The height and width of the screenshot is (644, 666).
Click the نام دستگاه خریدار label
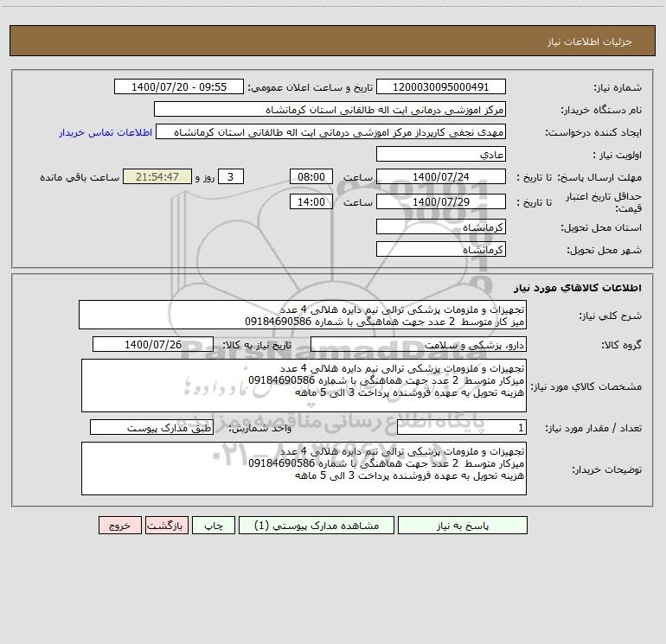601,110
